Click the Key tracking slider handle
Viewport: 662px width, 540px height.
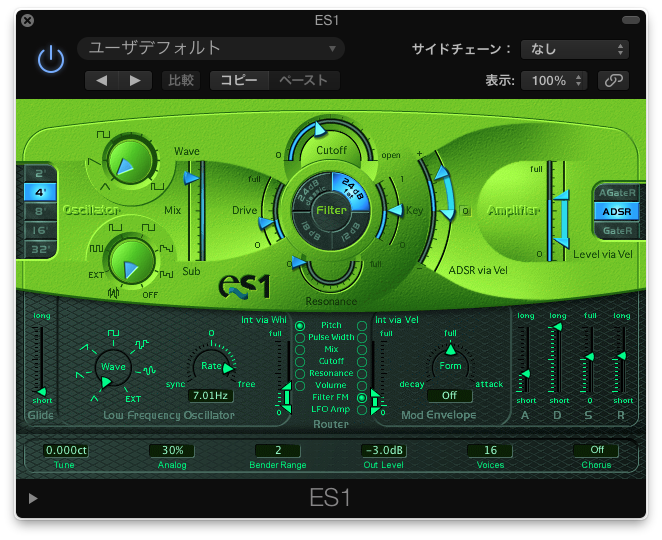[396, 210]
